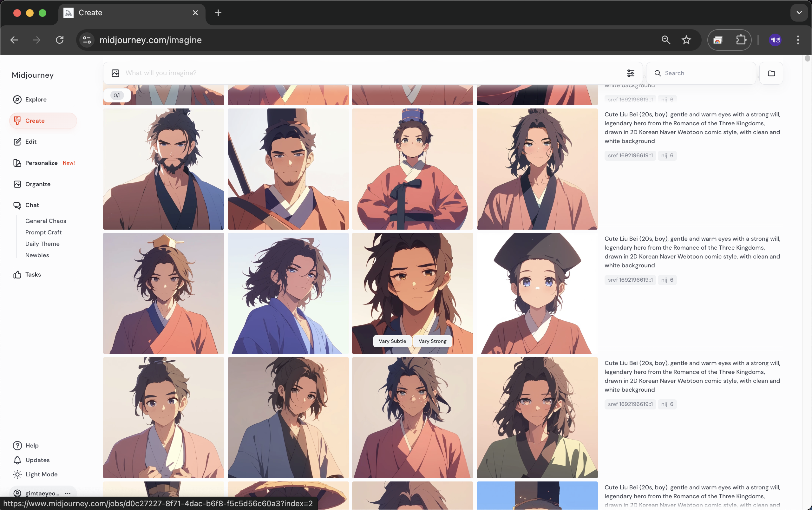Open Chrome three-dot menu

coord(798,40)
